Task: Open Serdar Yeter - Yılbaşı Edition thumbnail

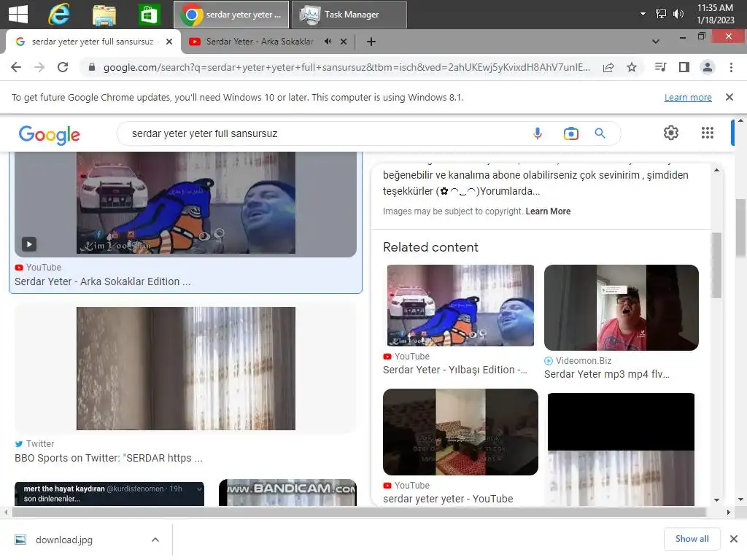Action: coord(460,306)
